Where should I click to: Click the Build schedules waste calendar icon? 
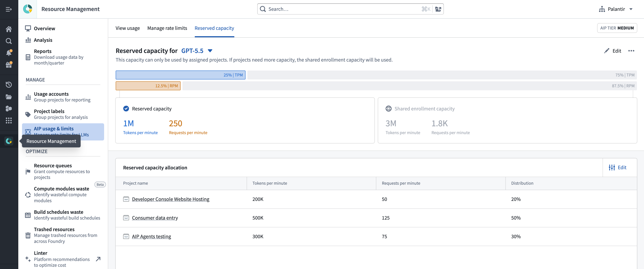[x=28, y=215]
